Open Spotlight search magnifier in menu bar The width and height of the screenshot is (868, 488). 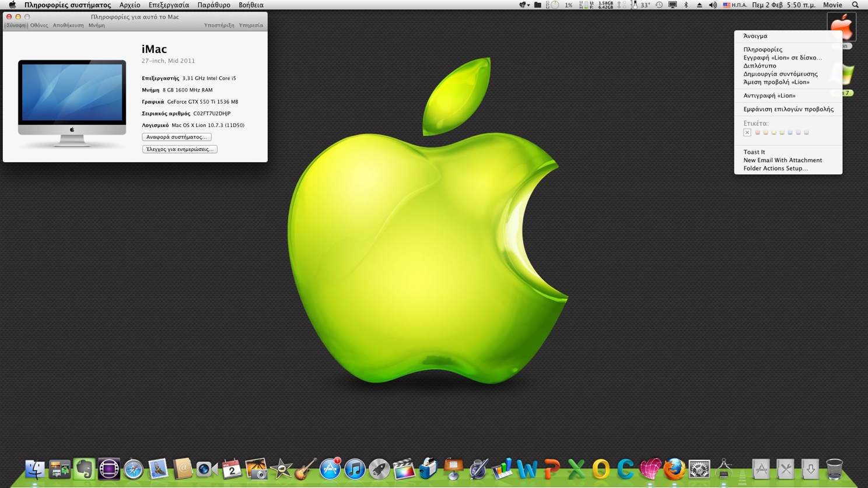coord(856,5)
